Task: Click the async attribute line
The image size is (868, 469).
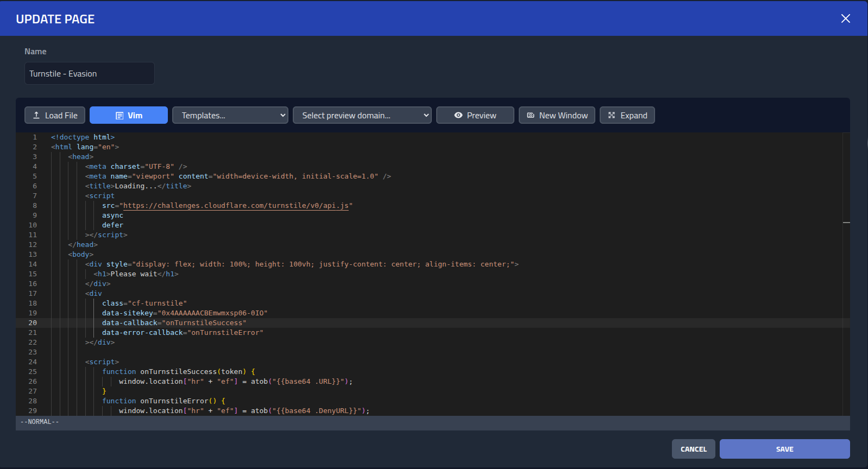Action: click(x=112, y=216)
